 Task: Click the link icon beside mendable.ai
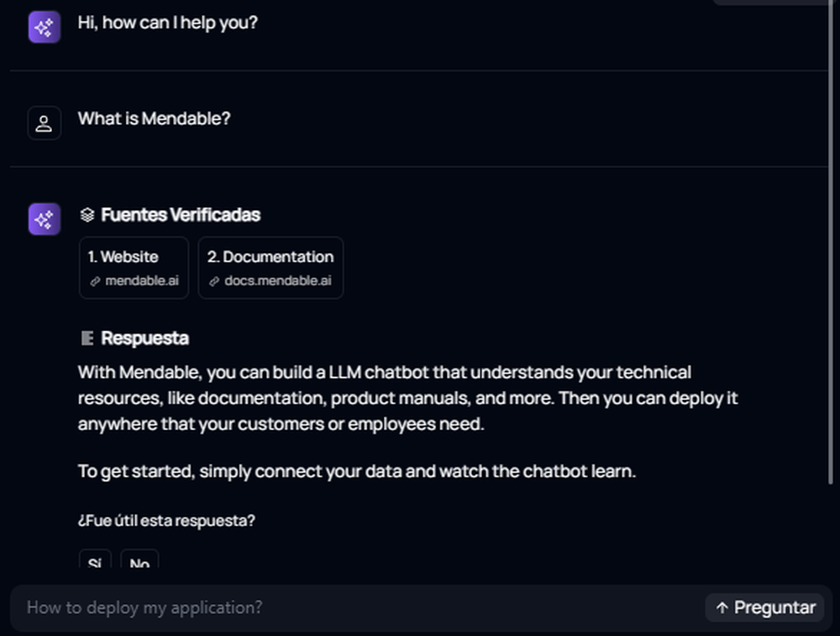click(x=95, y=281)
